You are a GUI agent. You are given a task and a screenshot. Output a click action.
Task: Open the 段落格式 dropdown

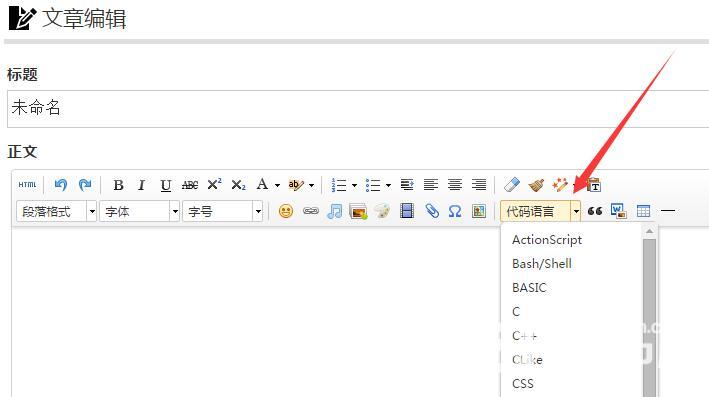coord(57,211)
